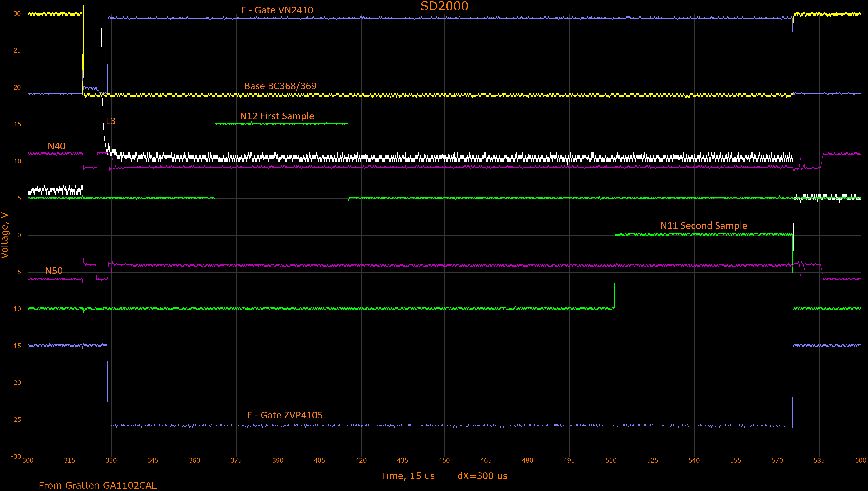Select the 'Base BC368/369' label
868x491 pixels.
point(280,86)
